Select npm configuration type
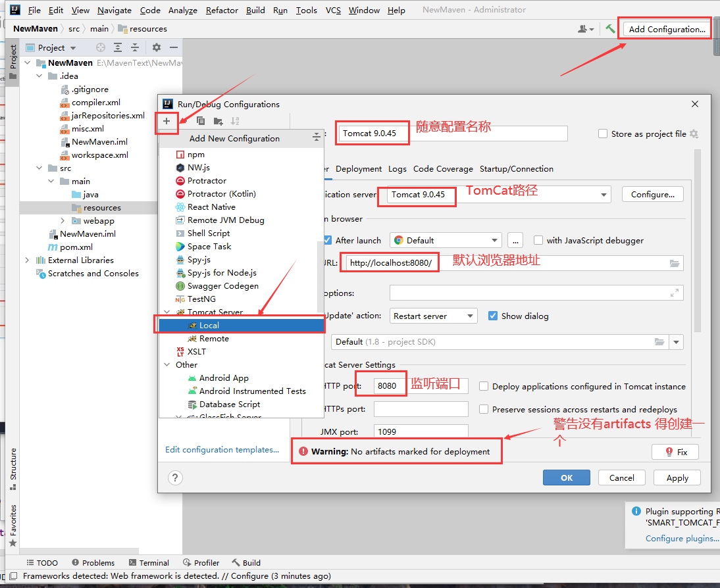720x588 pixels. click(196, 154)
